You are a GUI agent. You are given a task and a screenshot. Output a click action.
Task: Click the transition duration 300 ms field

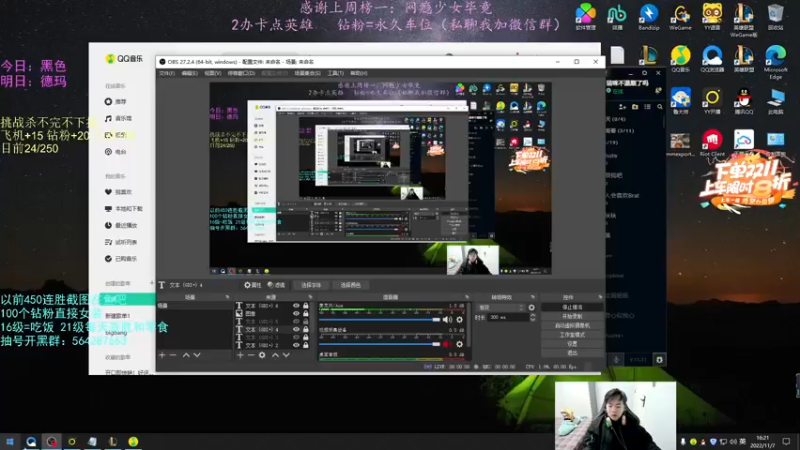tap(508, 317)
